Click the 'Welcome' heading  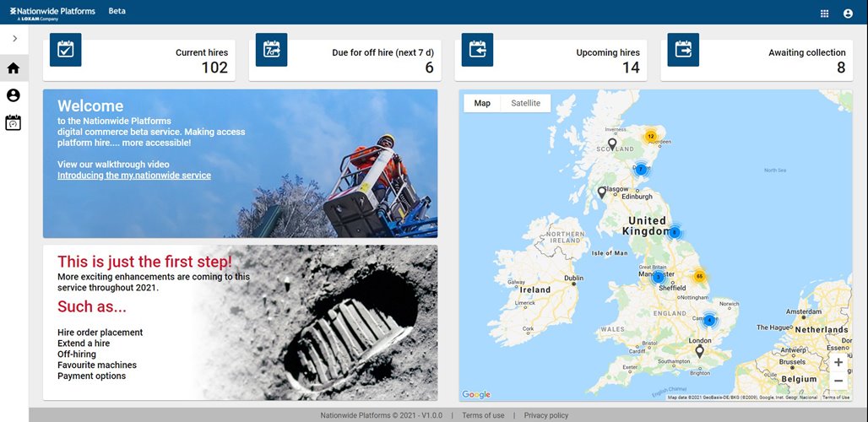point(90,106)
